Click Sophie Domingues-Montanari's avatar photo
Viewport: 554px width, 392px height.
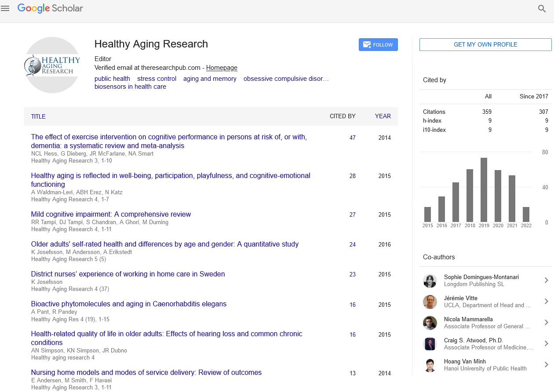(430, 281)
